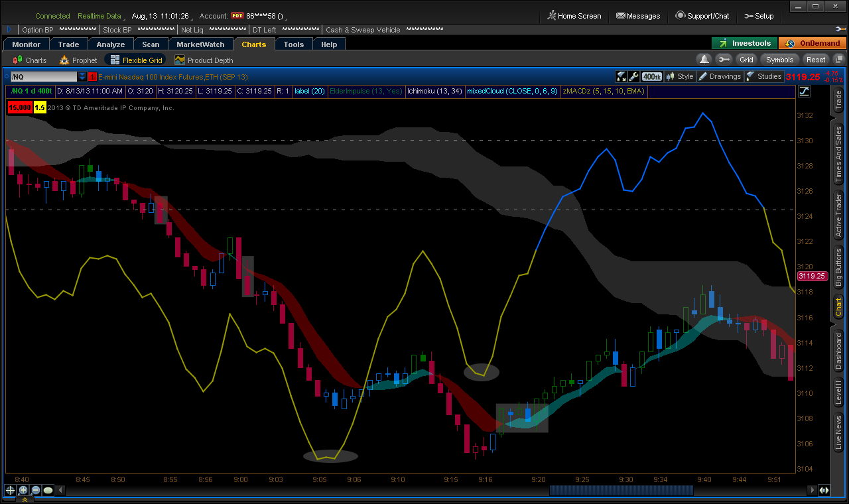This screenshot has height=504, width=849.
Task: Click the right arrow of time scrollbar
Action: coord(813,490)
